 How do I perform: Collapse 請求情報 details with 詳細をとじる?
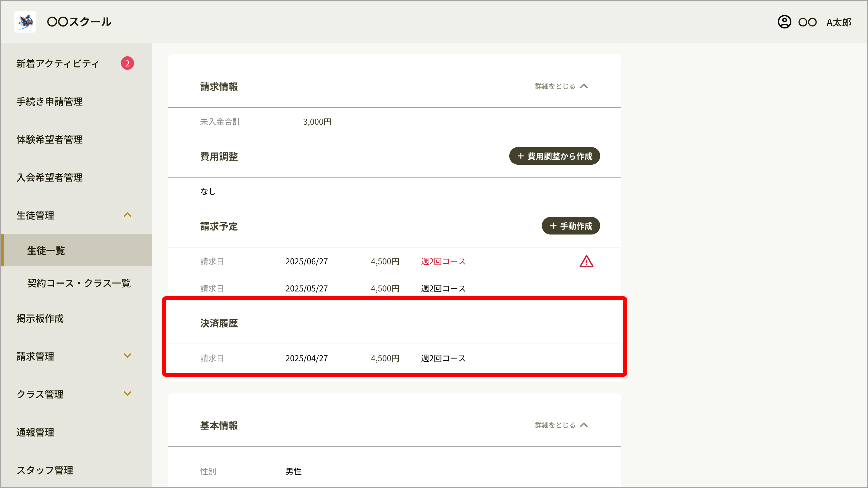coord(561,86)
